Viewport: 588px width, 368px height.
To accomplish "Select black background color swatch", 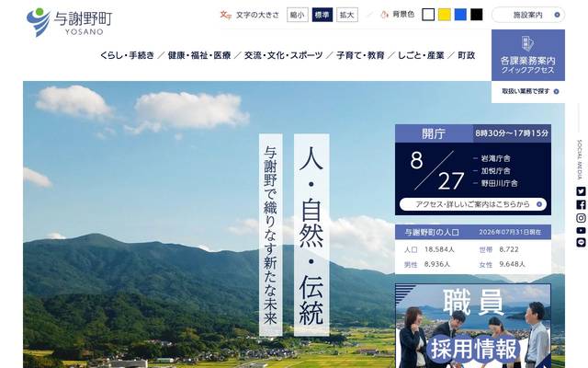I will click(x=477, y=15).
